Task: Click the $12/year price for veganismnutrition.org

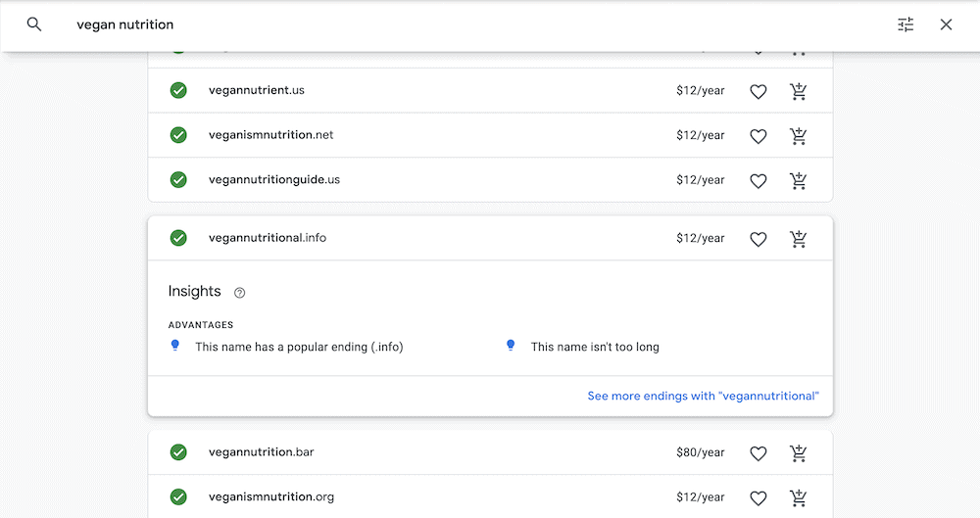Action: tap(700, 497)
